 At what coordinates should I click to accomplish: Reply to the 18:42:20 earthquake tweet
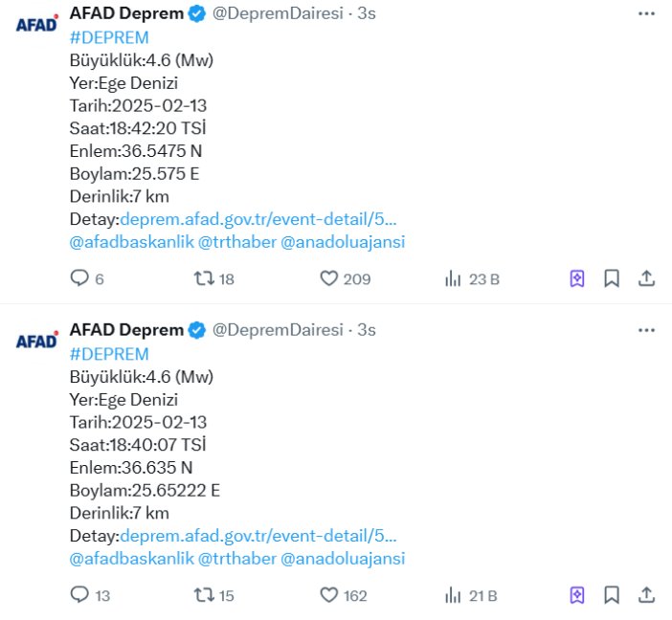tap(80, 278)
